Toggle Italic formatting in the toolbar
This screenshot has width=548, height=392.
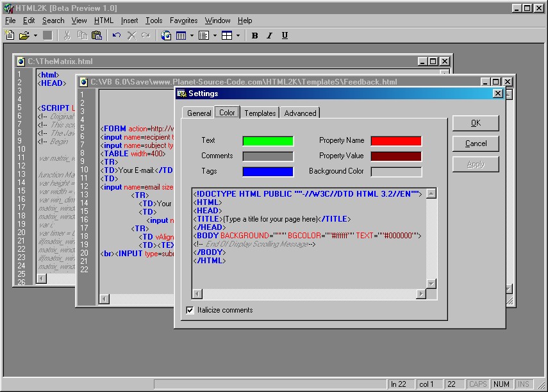coord(270,36)
